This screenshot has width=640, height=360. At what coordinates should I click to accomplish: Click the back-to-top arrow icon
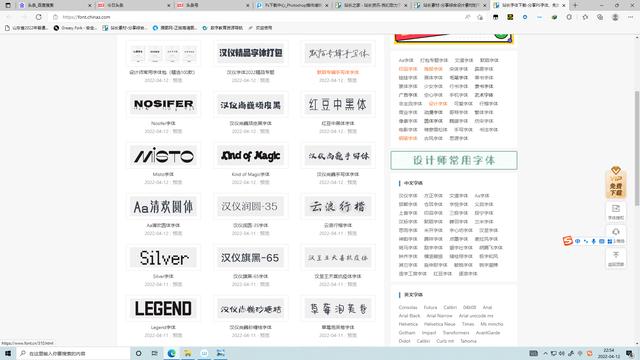(616, 258)
